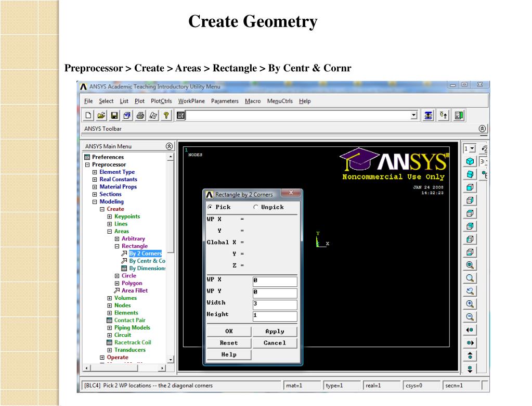
Task: Click the WP Y input field
Action: click(x=275, y=293)
